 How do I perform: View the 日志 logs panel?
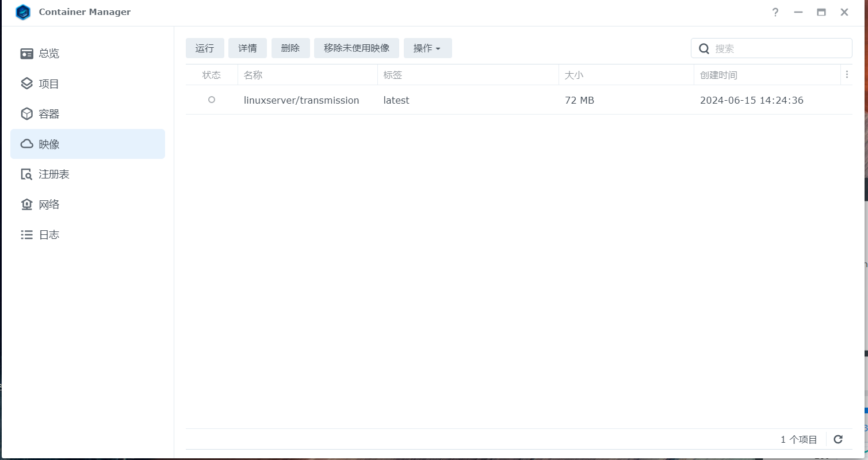tap(49, 234)
